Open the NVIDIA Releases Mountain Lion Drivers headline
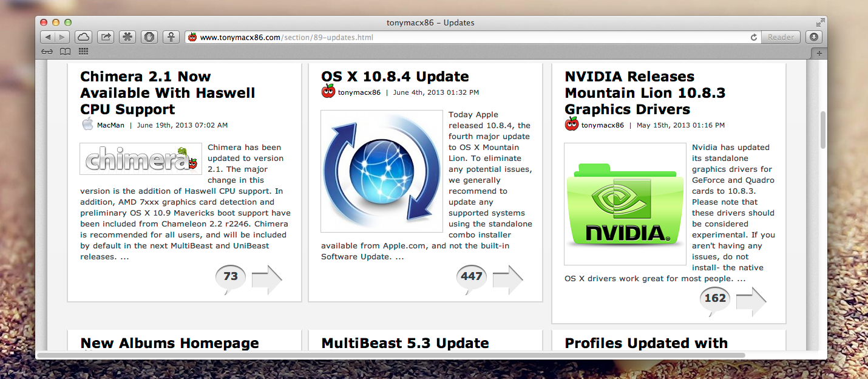Viewport: 868px width, 379px height. click(645, 93)
